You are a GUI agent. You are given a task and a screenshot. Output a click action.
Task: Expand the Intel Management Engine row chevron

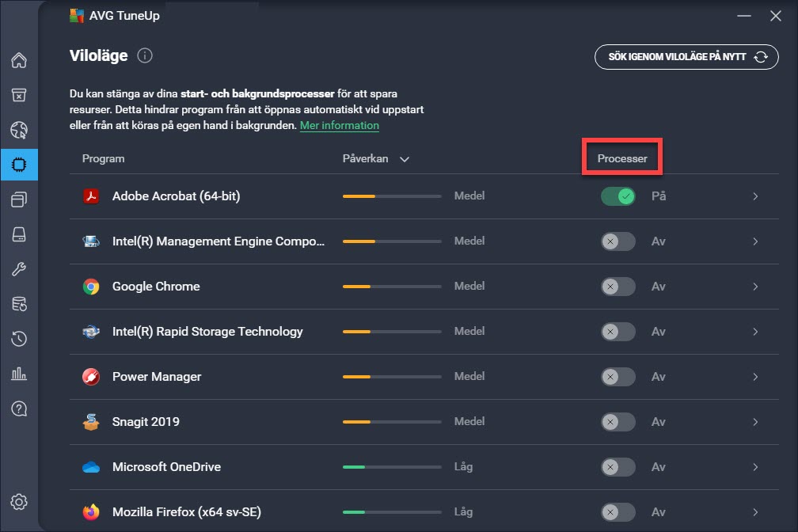coord(755,241)
